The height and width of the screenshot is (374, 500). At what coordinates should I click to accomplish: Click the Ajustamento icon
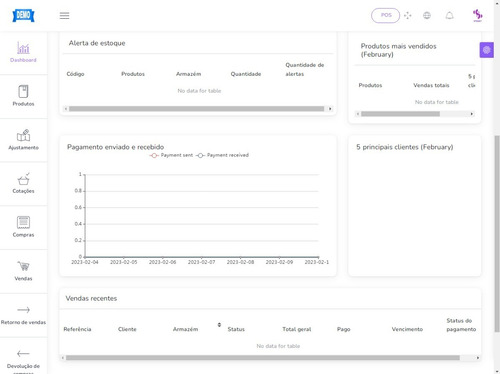point(23,135)
